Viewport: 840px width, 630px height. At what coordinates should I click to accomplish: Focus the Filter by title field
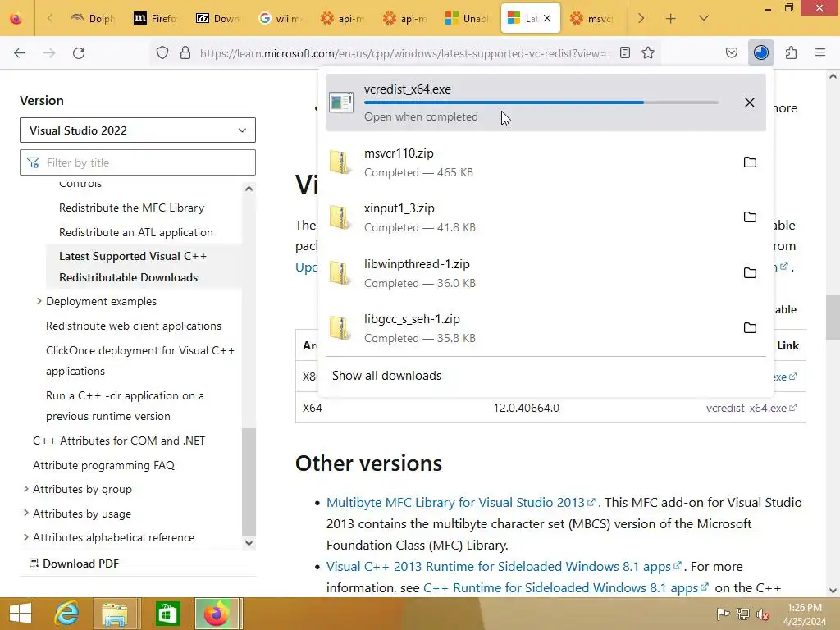click(138, 162)
